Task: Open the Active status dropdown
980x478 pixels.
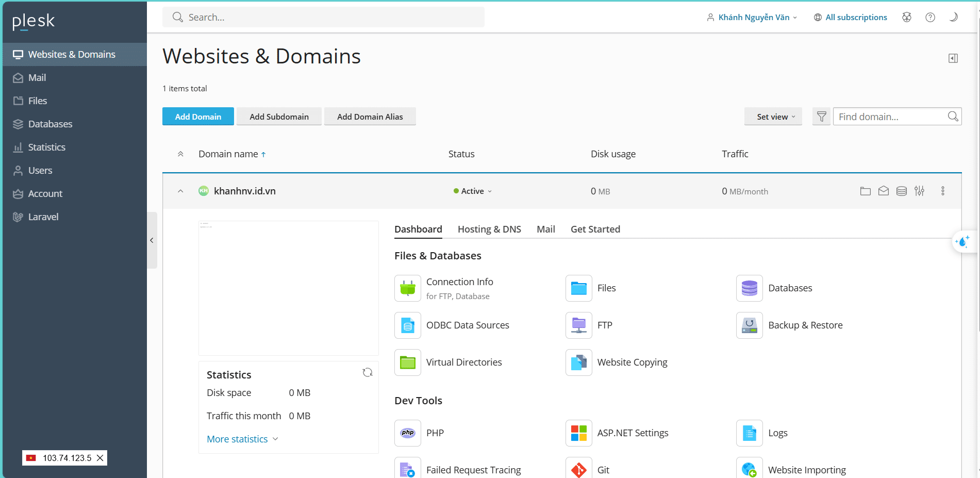Action: (473, 191)
